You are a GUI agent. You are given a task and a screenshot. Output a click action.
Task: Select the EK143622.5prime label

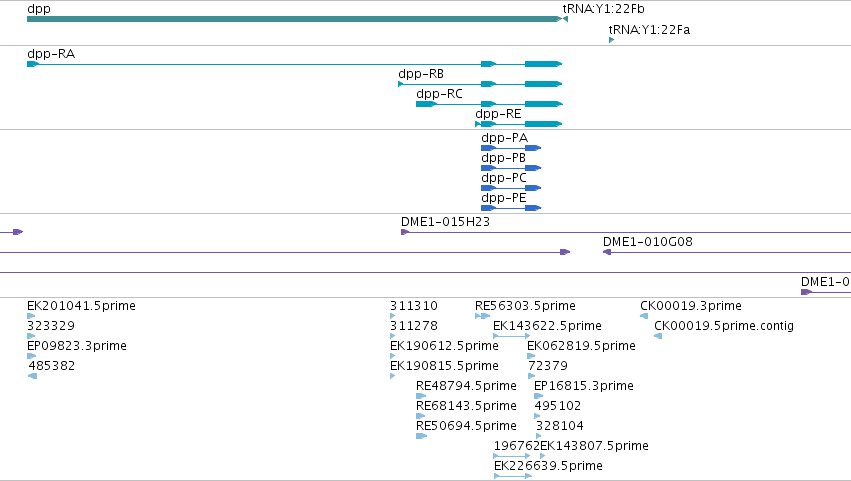(547, 326)
